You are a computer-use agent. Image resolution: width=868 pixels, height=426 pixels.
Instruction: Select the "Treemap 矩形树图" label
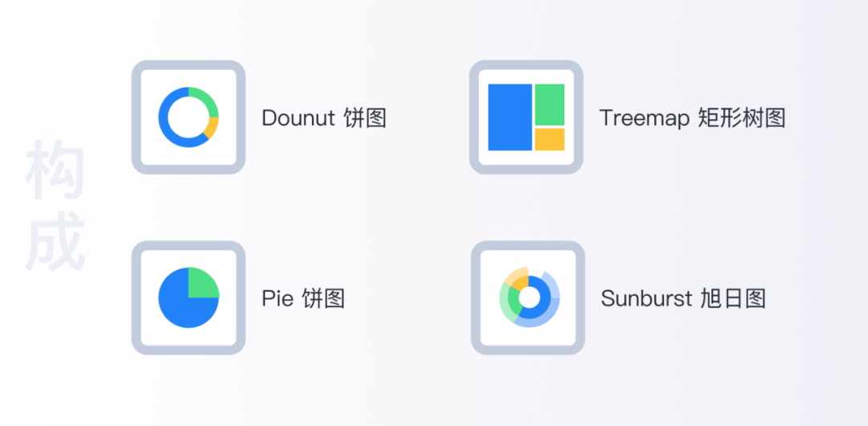[x=693, y=118]
